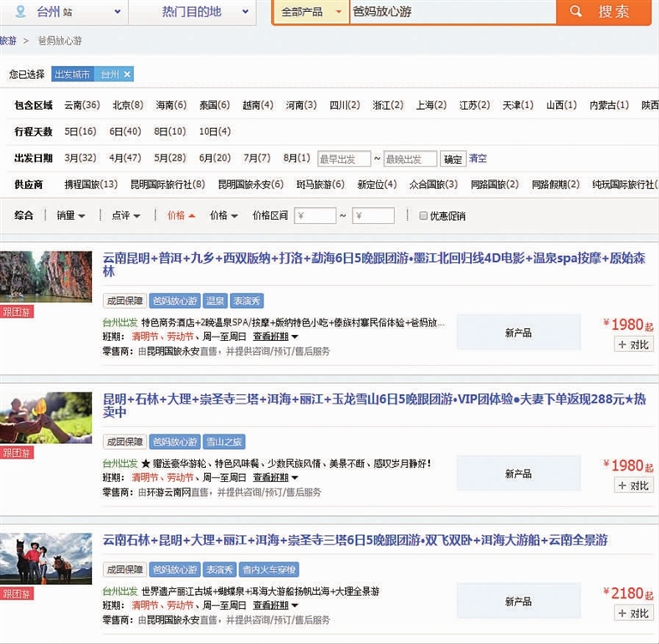
Task: Click the 清空 link to clear dates
Action: coord(478,159)
